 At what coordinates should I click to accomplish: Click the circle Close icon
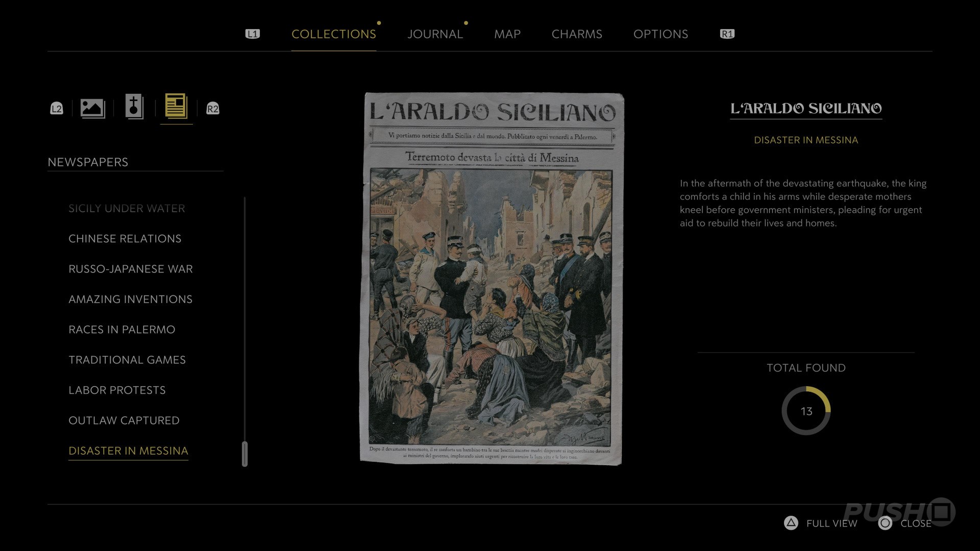click(885, 523)
